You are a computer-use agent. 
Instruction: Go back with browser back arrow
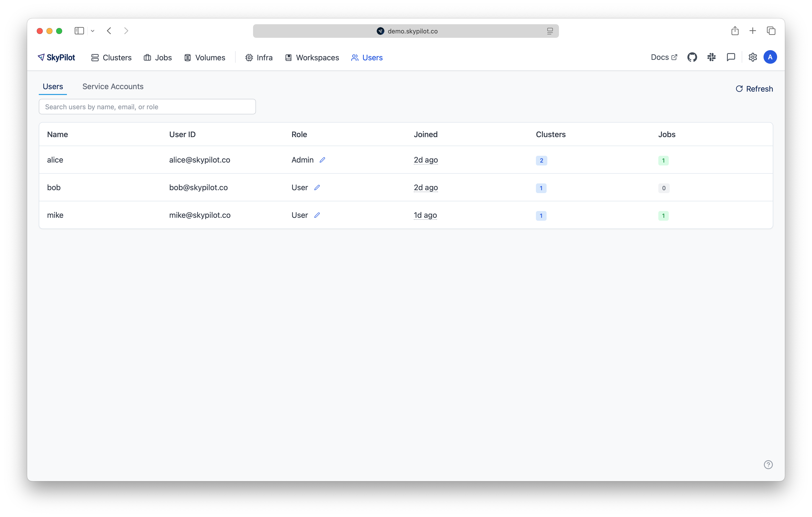[109, 31]
